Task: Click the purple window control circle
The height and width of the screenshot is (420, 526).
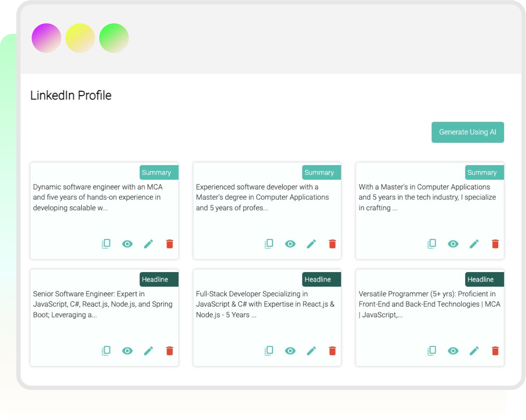Action: tap(46, 38)
